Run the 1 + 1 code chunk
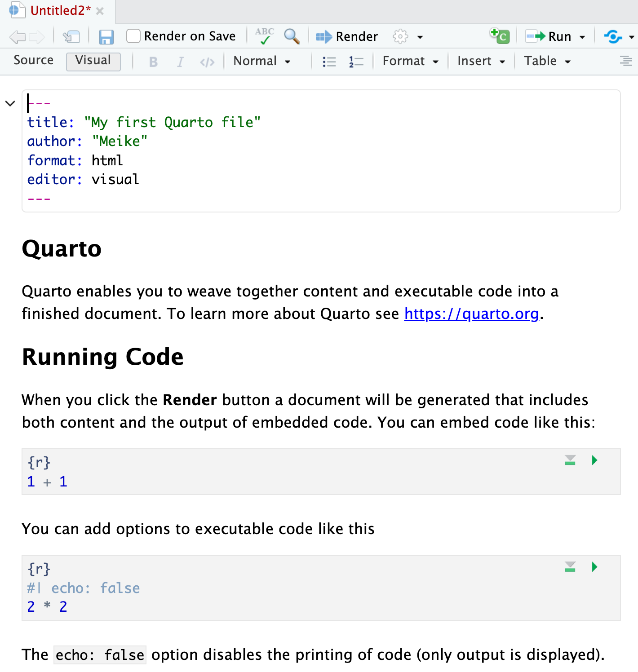 [594, 460]
